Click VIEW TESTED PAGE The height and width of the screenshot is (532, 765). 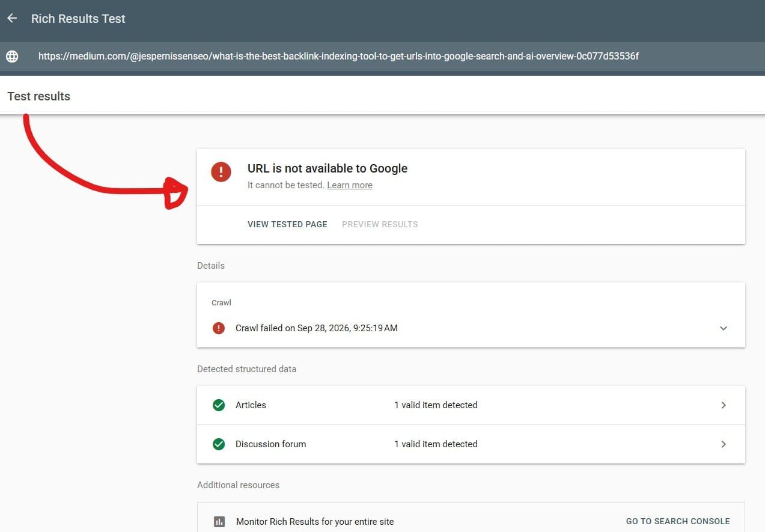pyautogui.click(x=287, y=224)
